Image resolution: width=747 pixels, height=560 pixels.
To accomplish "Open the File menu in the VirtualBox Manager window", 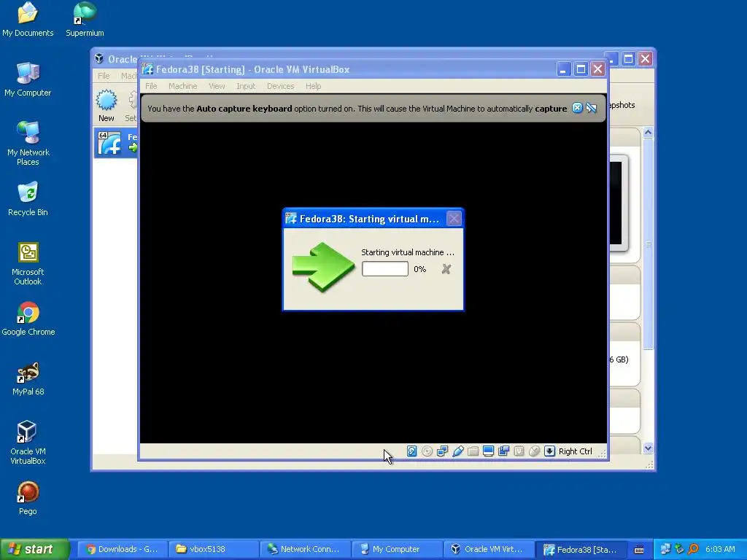I will (104, 76).
